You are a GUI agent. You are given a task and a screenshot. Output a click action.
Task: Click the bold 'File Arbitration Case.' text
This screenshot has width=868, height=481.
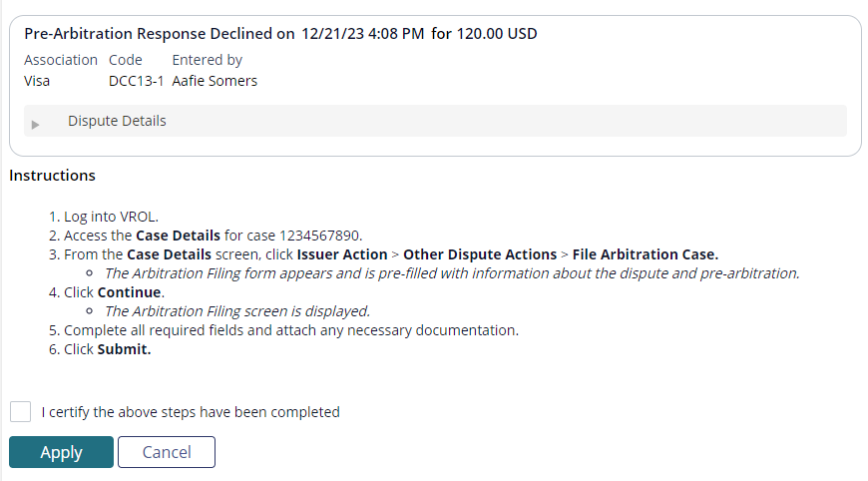(645, 254)
